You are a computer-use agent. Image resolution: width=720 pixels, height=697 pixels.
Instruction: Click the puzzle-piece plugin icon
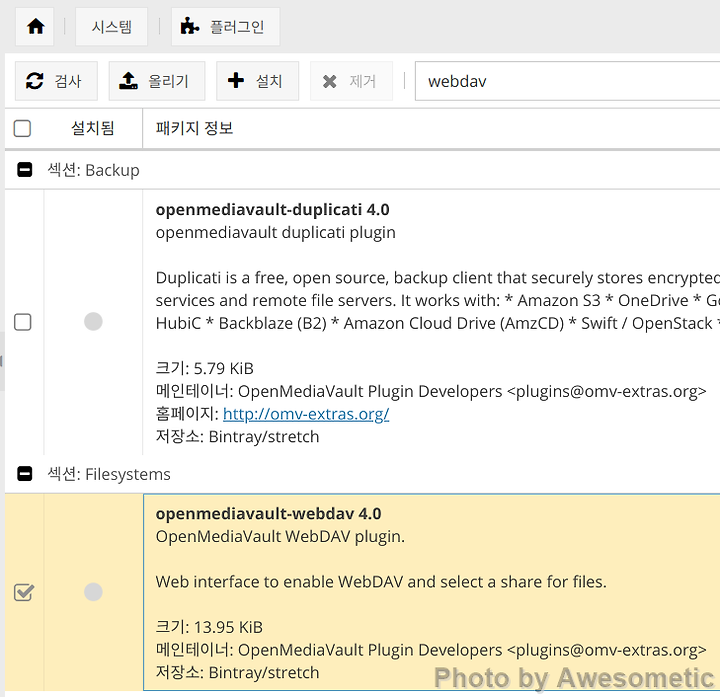(190, 27)
